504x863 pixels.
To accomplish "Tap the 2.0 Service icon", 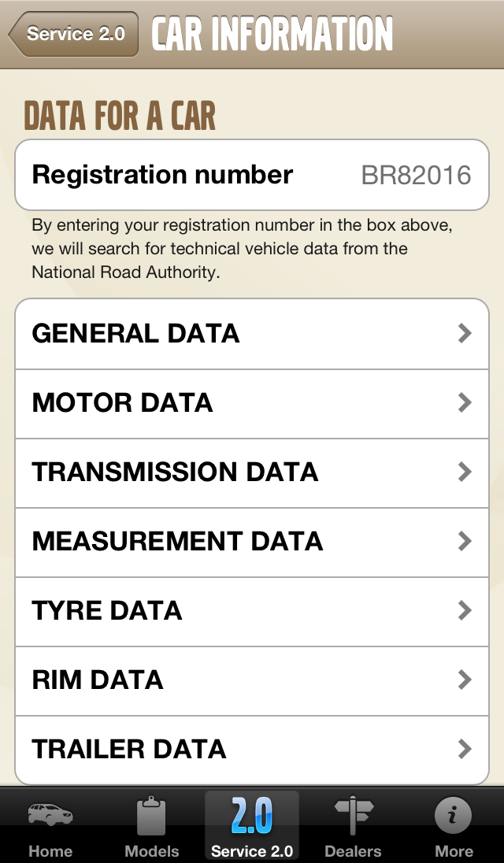I will (x=252, y=816).
